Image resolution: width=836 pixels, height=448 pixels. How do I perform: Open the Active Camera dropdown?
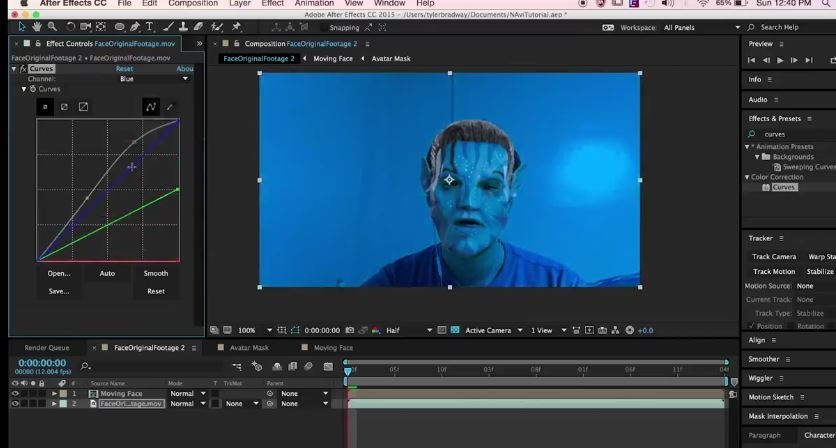(x=494, y=330)
